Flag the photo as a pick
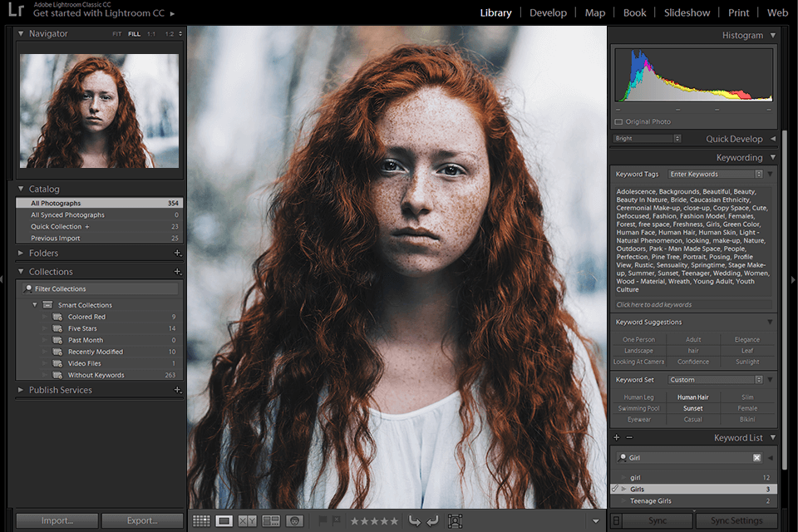The image size is (798, 532). (323, 520)
